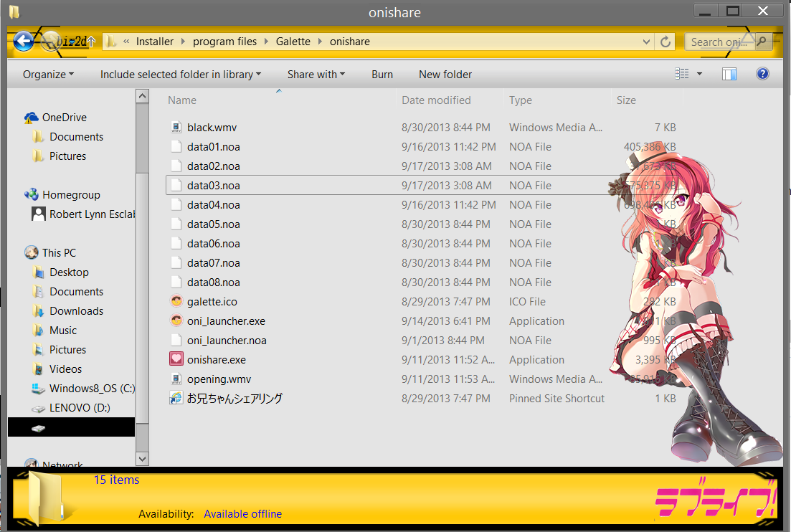Screen dimensions: 791x532
Task: Open Pictures under OneDrive in sidebar
Action: pos(67,156)
